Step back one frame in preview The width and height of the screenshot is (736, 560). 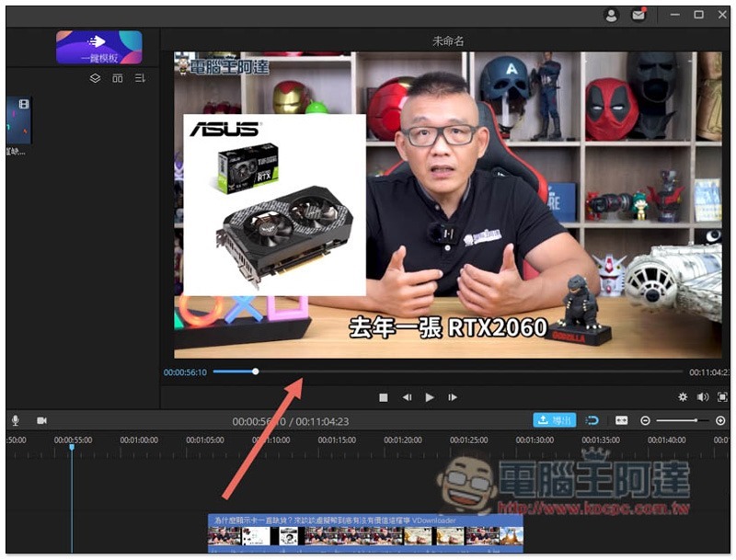coord(407,397)
